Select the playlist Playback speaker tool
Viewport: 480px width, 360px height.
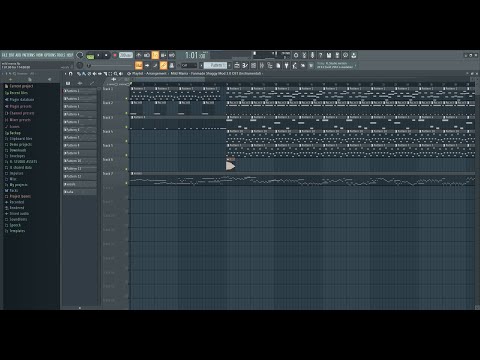coord(121,74)
